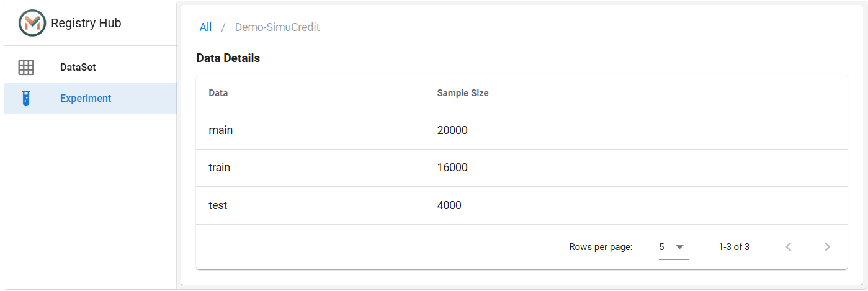Go to the next page arrow
The width and height of the screenshot is (868, 291).
(x=827, y=247)
